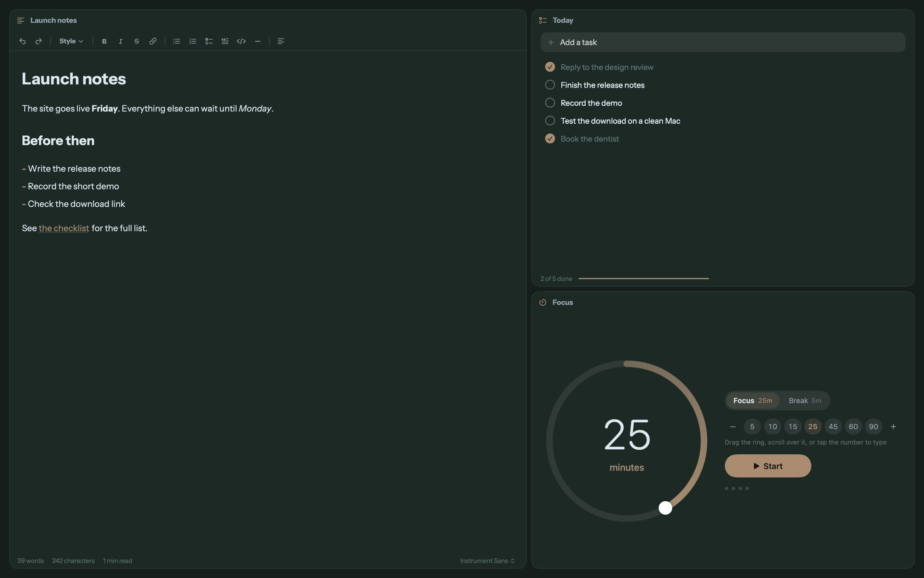Insert a block quote
Screen dimensions: 924x578
click(x=225, y=41)
